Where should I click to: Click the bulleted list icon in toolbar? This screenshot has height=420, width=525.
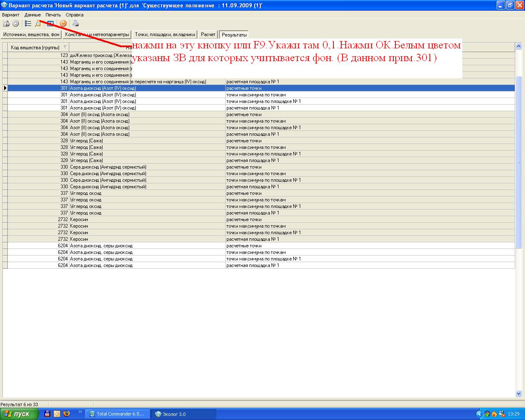pos(28,24)
